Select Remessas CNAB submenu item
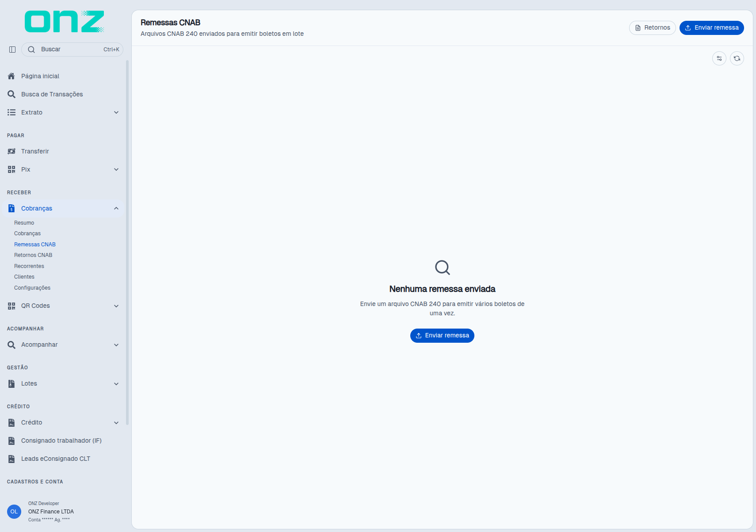The height and width of the screenshot is (532, 756). [x=35, y=245]
